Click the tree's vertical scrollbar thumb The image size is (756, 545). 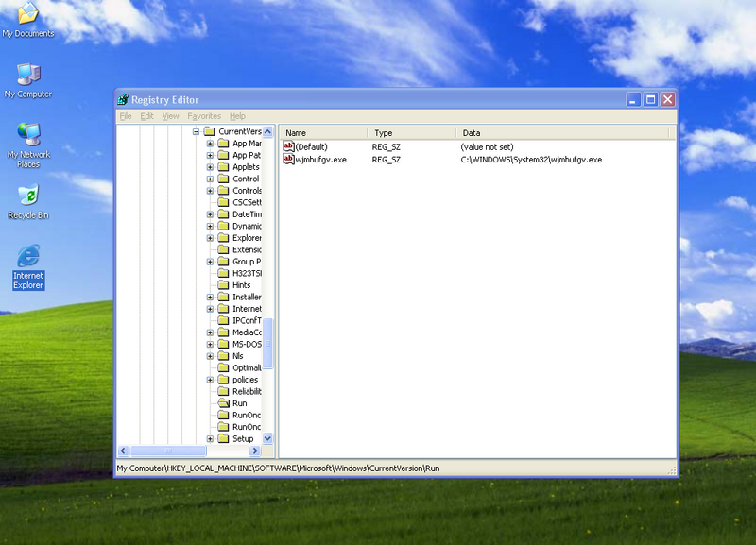pyautogui.click(x=267, y=344)
